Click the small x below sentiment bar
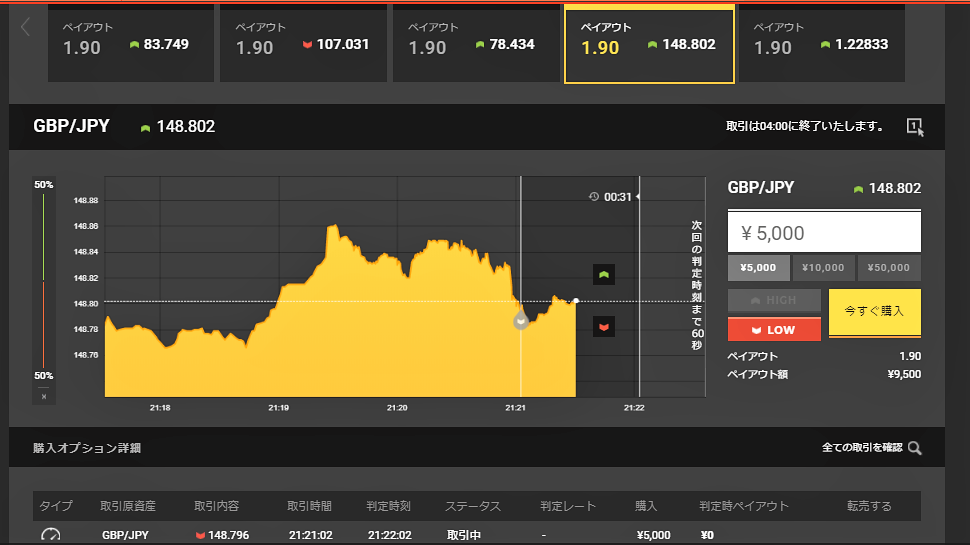 tap(44, 396)
